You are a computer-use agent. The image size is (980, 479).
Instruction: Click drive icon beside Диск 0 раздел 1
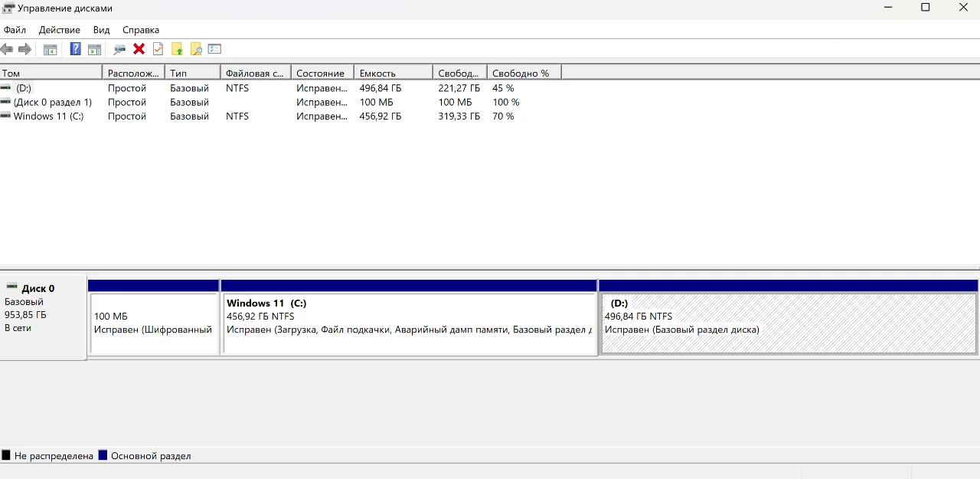pyautogui.click(x=6, y=102)
